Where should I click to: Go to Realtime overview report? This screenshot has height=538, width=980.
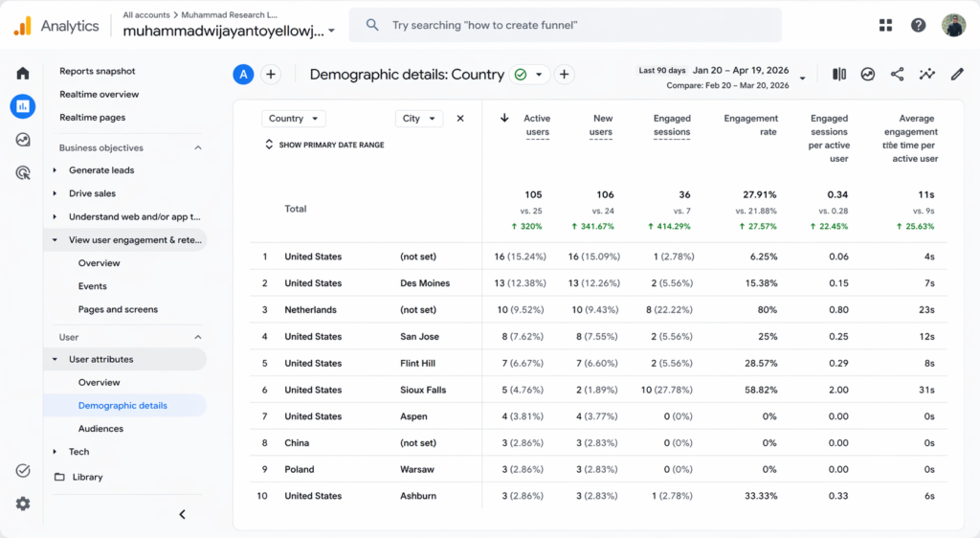(x=99, y=94)
